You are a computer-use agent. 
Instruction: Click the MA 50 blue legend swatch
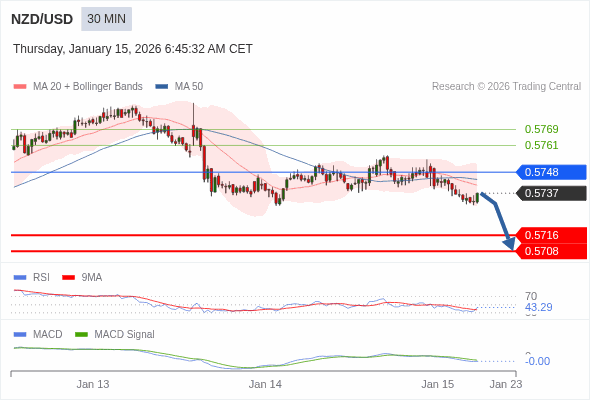[162, 87]
